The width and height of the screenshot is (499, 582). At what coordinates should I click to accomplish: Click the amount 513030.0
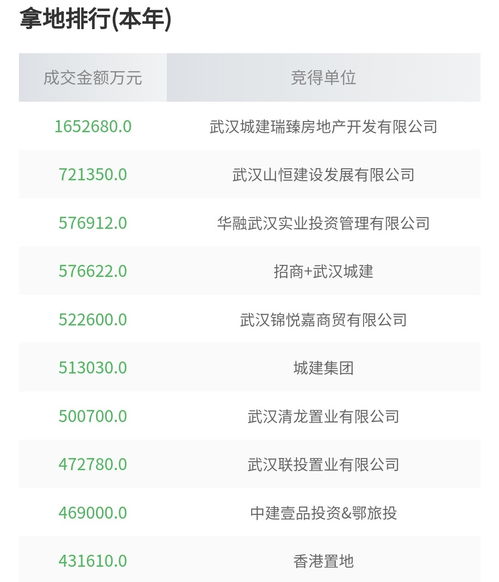pyautogui.click(x=93, y=368)
